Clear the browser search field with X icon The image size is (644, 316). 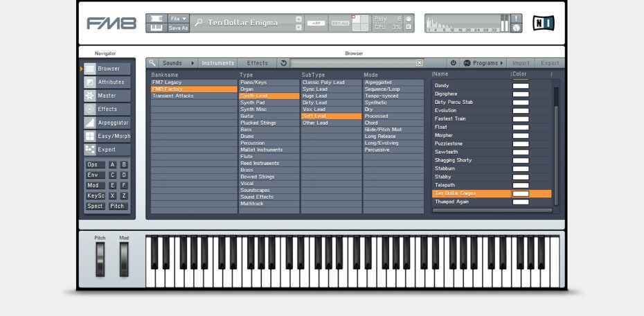(x=420, y=63)
